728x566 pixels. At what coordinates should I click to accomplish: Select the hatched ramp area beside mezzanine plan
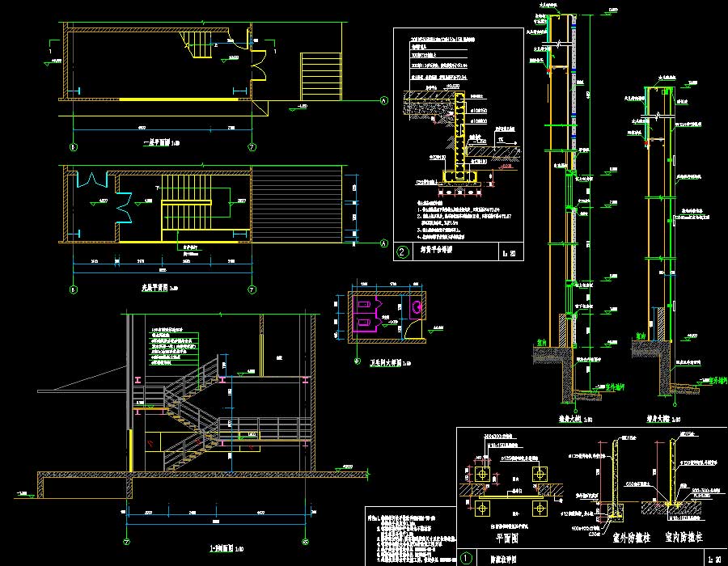click(x=297, y=204)
